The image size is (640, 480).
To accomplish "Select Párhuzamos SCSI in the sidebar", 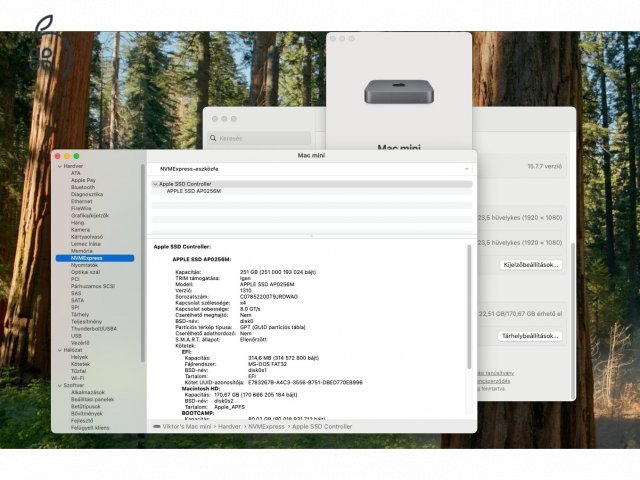I will point(93,286).
